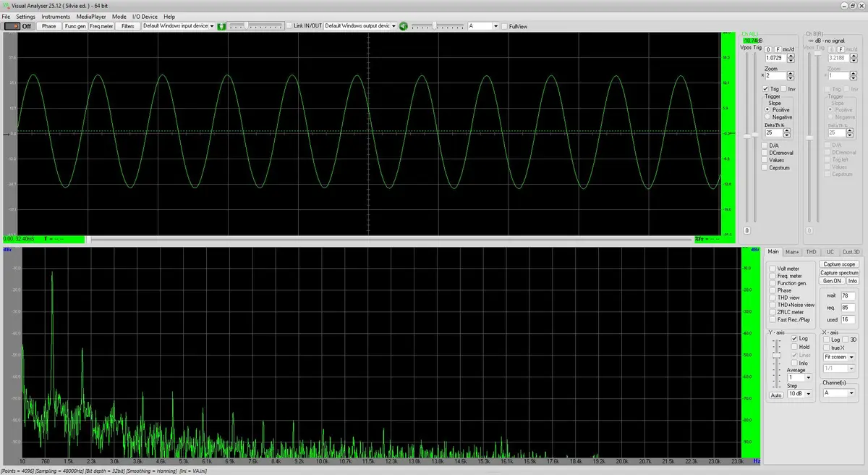Click the Ch A Vpos slider thumb
The width and height of the screenshot is (868, 475).
(746, 136)
